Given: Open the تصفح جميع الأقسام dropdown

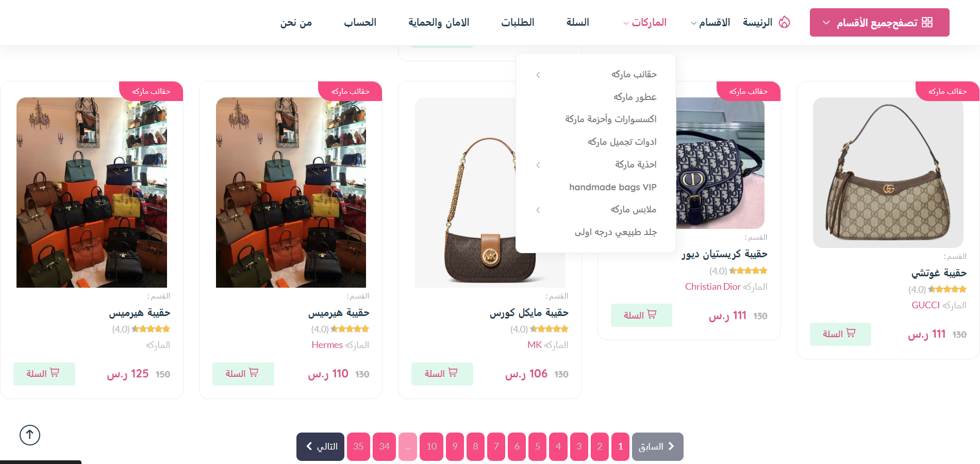Looking at the screenshot, I should (879, 22).
